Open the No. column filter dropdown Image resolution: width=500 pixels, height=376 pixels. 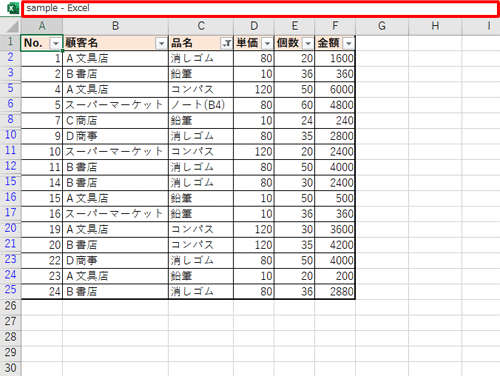click(x=55, y=43)
